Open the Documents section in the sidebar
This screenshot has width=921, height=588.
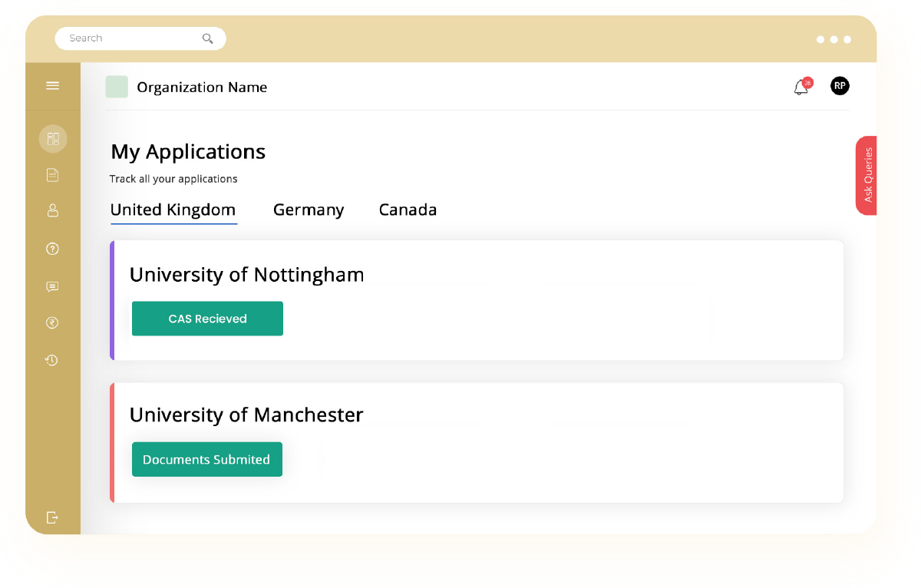point(52,175)
